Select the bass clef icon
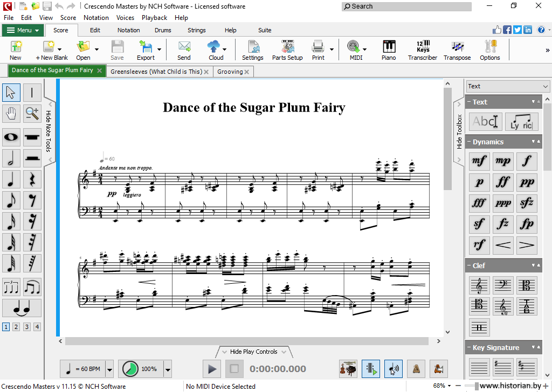 click(503, 285)
